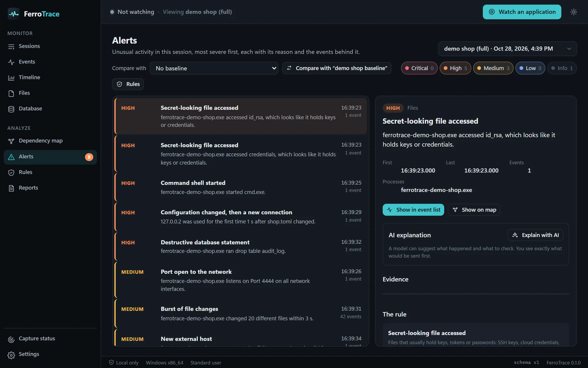Click the Show on map button
The height and width of the screenshot is (368, 588).
coord(474,210)
